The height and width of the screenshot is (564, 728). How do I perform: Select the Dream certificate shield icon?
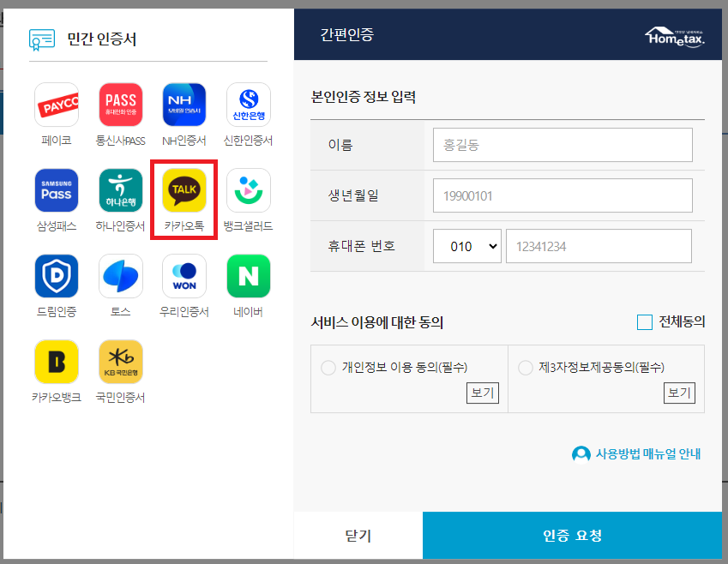tap(57, 276)
